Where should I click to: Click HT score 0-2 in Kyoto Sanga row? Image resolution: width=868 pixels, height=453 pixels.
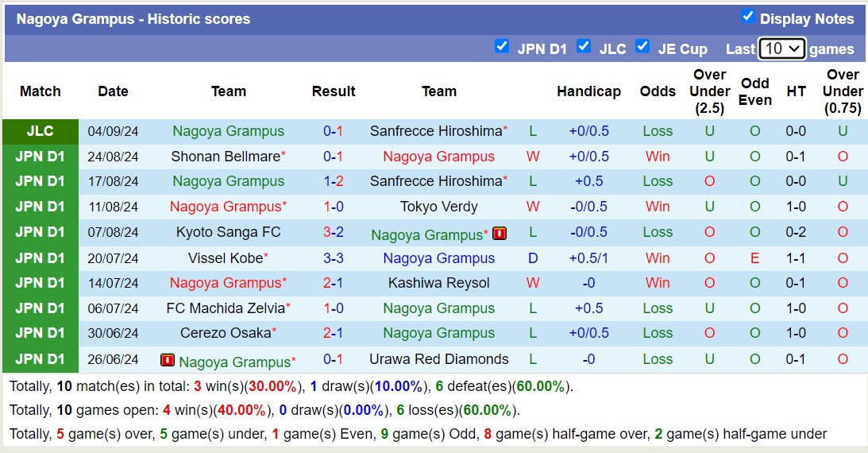(796, 232)
